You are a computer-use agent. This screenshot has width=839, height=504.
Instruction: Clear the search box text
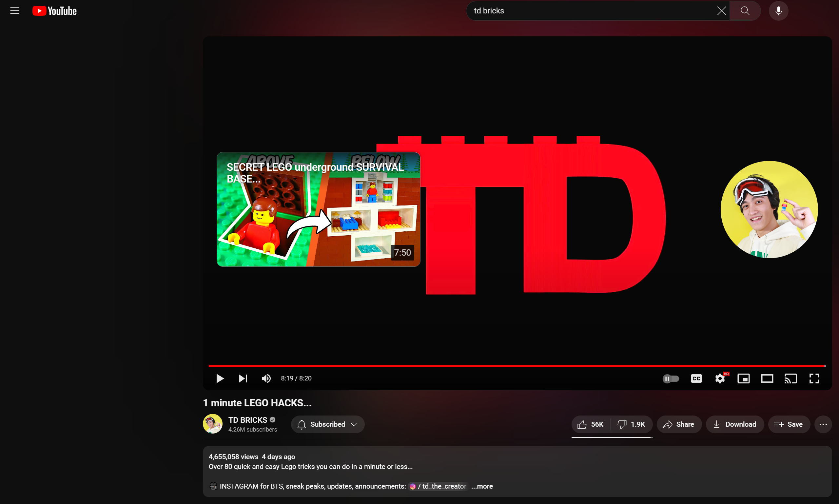click(x=721, y=11)
